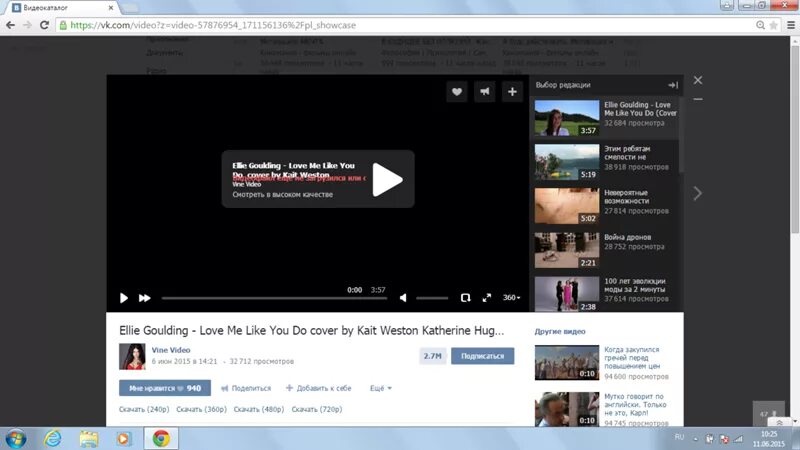Open the media player taskbar icon
This screenshot has width=800, height=450.
(x=124, y=439)
